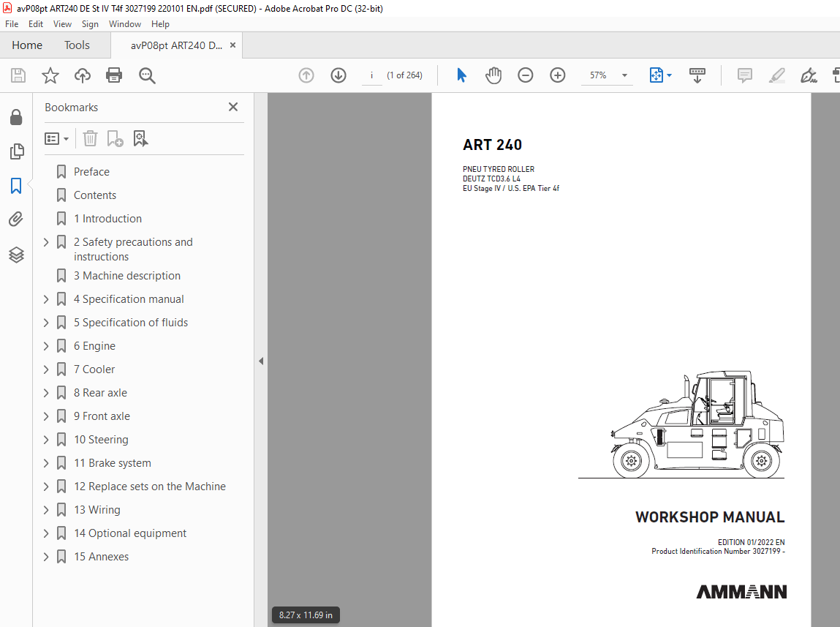Select the arrow selection tool
This screenshot has width=840, height=627.
pos(461,75)
